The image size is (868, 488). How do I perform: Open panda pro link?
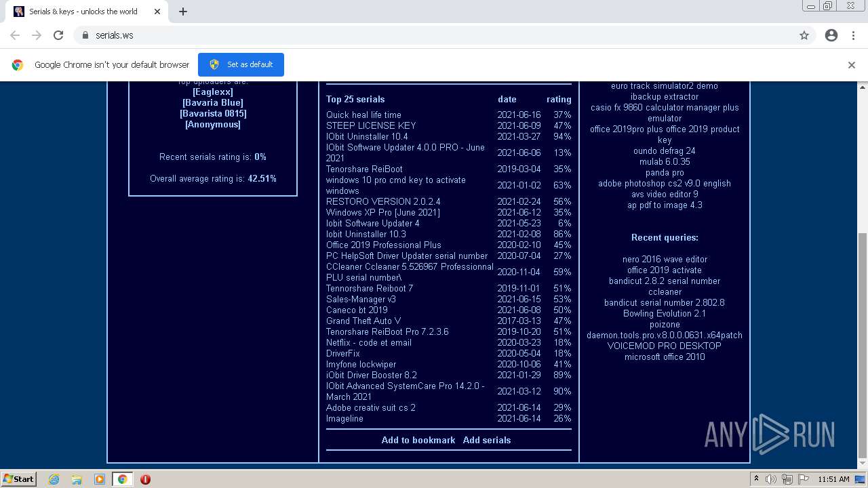point(665,172)
